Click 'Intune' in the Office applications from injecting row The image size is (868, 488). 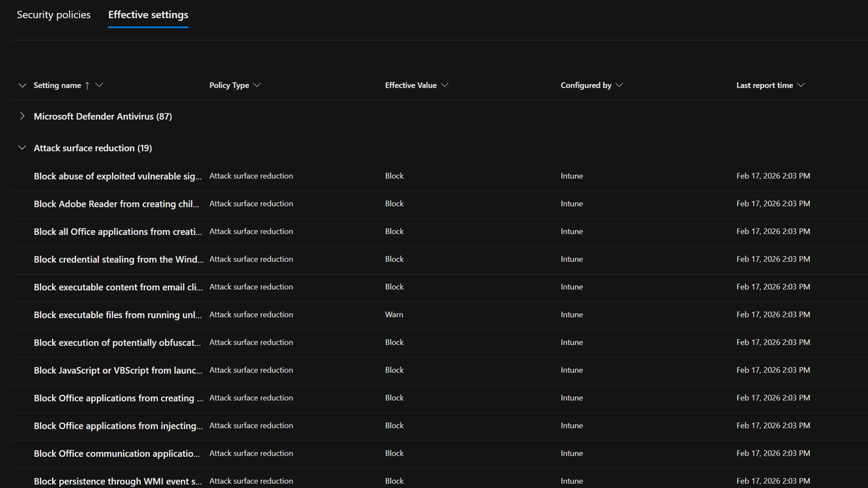(571, 426)
